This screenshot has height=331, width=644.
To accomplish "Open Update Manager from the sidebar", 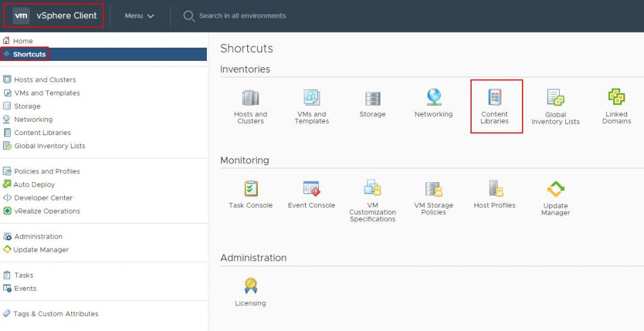I will tap(41, 249).
